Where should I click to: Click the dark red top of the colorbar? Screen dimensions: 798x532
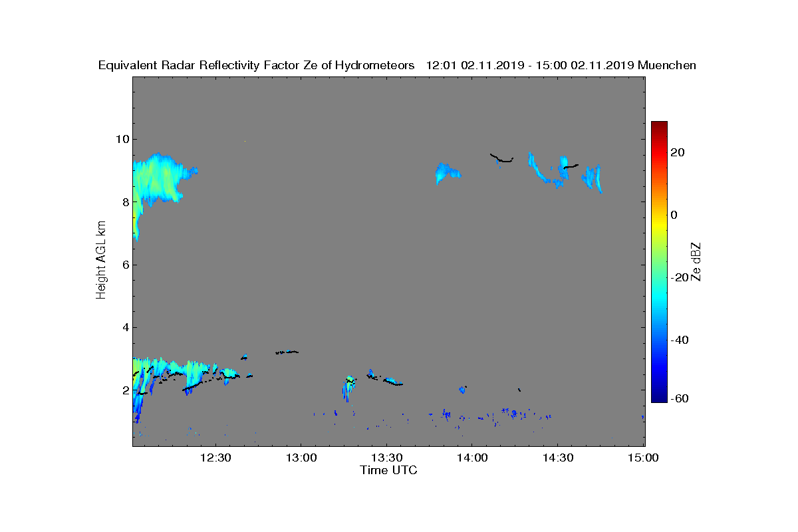tap(659, 125)
